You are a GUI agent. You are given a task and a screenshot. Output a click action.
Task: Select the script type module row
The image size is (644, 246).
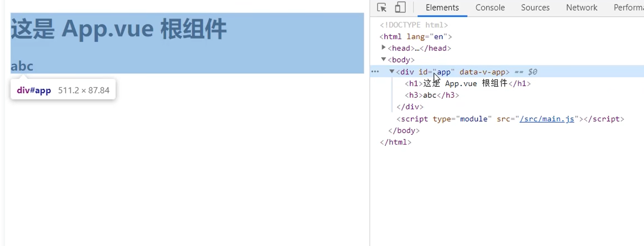point(510,119)
